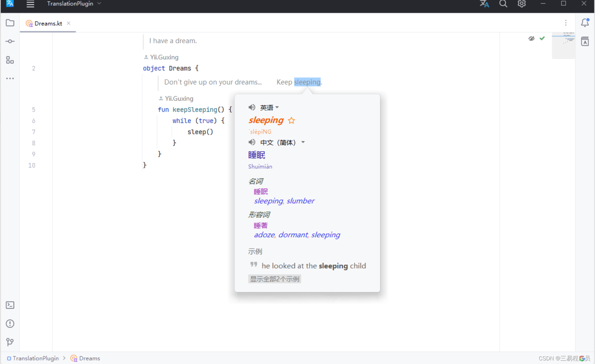The height and width of the screenshot is (364, 595).
Task: Open IDE settings gear icon
Action: tap(522, 4)
